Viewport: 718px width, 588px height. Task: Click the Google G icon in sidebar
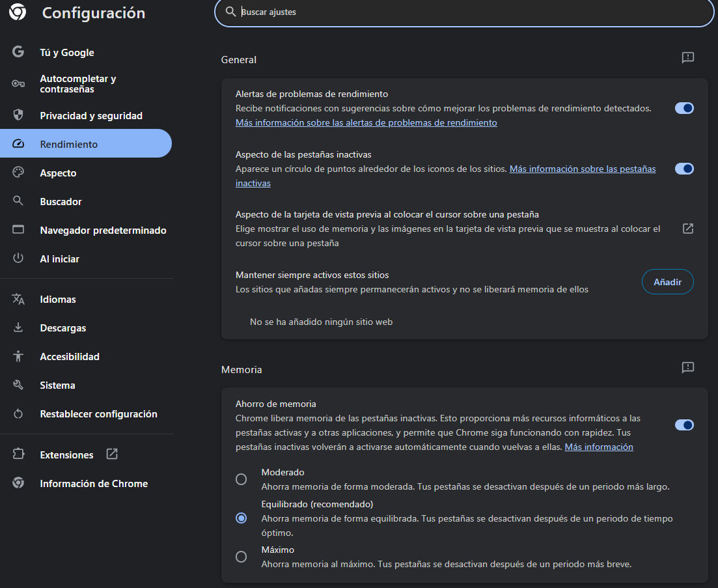click(x=18, y=52)
